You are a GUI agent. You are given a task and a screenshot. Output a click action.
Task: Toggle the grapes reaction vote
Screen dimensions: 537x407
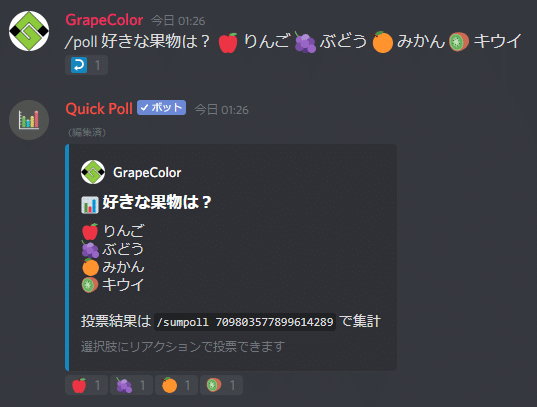(x=131, y=385)
